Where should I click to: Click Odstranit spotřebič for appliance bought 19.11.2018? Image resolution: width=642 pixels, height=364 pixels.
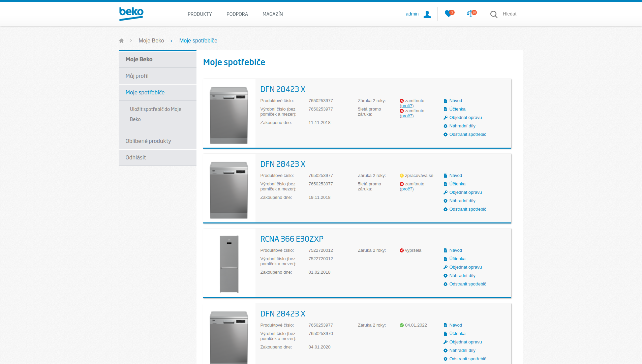(x=468, y=209)
